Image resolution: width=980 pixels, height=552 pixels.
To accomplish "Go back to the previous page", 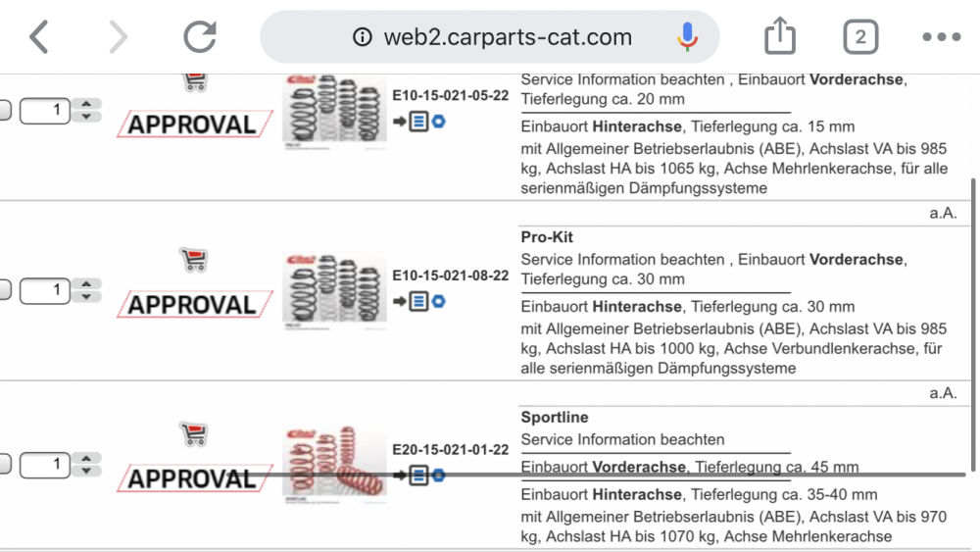I will click(x=39, y=37).
